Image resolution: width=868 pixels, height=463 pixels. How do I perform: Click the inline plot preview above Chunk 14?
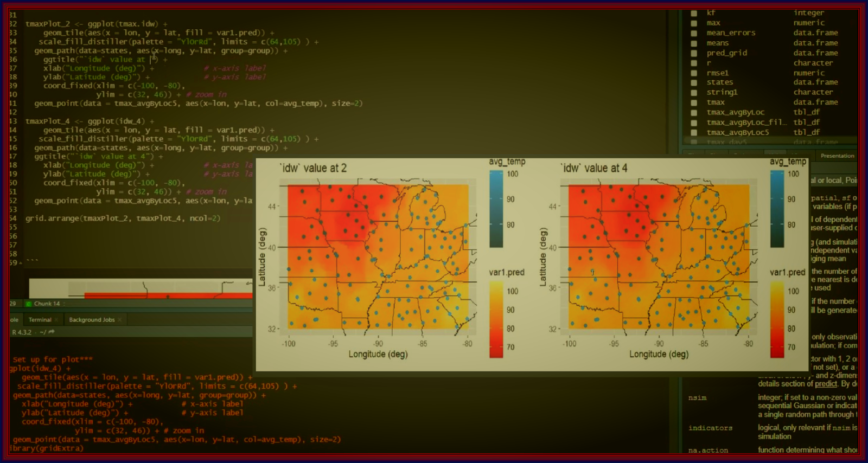pyautogui.click(x=141, y=288)
